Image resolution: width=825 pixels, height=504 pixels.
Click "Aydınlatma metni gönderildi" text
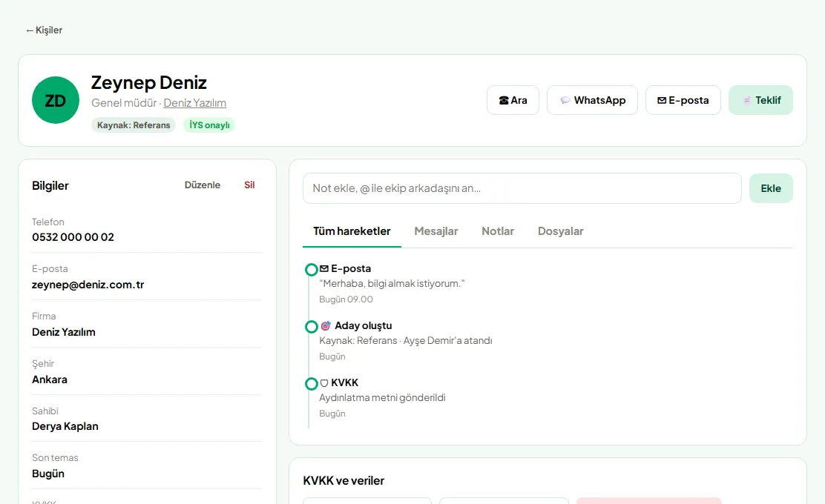pyautogui.click(x=383, y=398)
